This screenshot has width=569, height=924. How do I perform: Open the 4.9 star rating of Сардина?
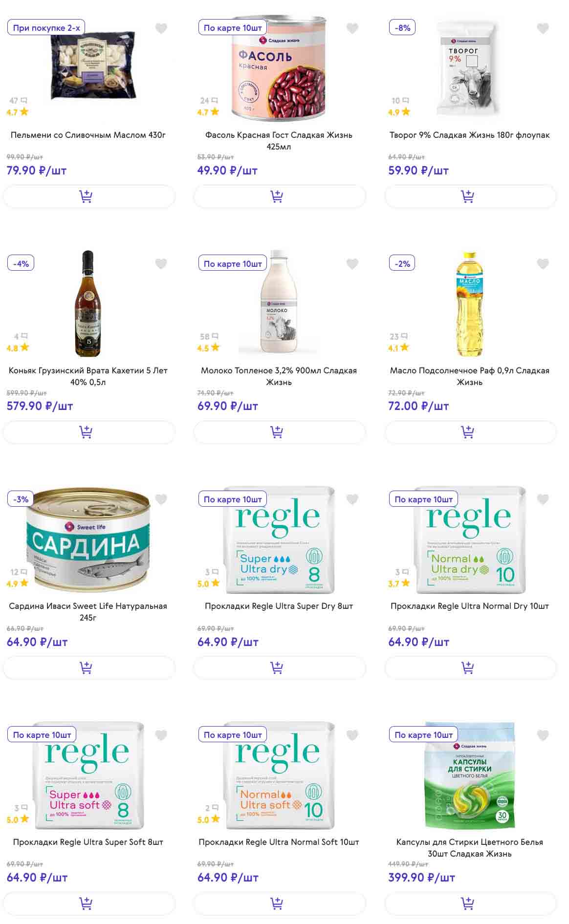[18, 583]
